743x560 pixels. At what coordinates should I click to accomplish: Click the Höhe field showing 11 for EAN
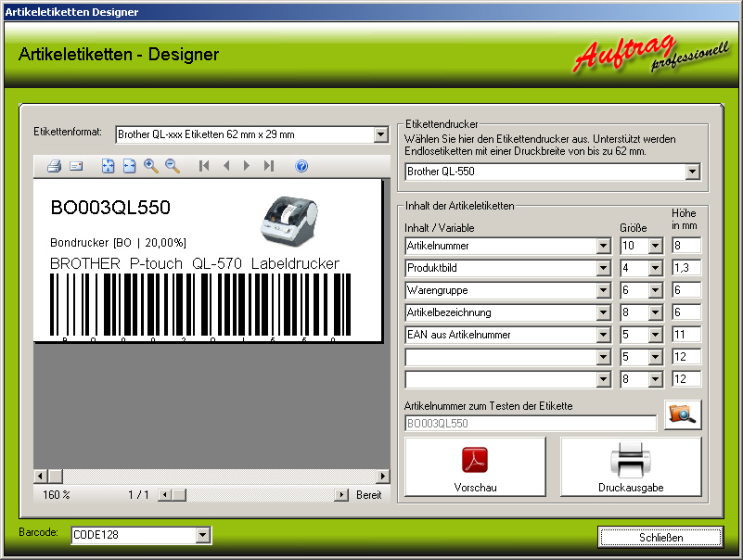686,335
